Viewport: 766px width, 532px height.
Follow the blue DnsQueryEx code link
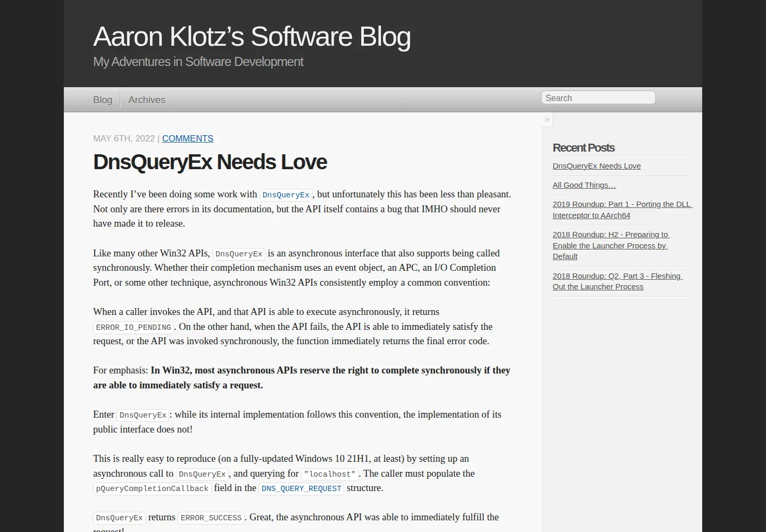click(x=286, y=195)
